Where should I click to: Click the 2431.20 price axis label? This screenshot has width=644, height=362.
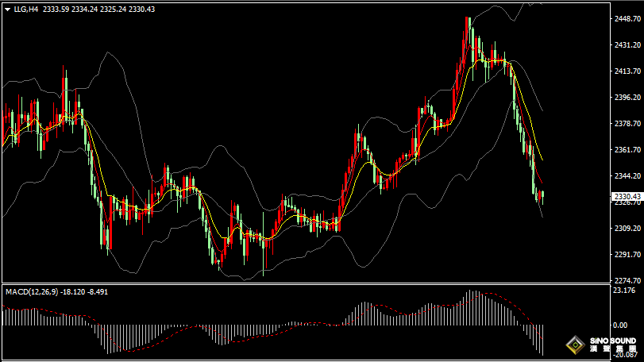[627, 45]
